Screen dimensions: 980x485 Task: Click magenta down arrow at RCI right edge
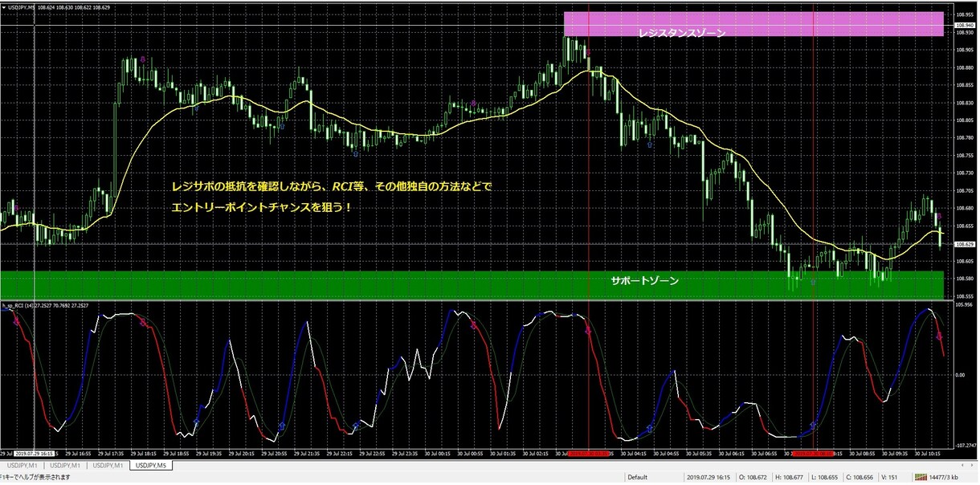[x=940, y=336]
